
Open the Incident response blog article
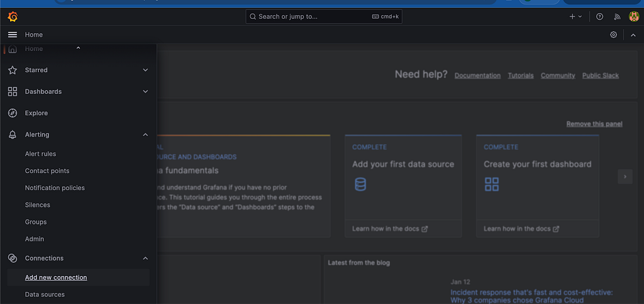(531, 296)
